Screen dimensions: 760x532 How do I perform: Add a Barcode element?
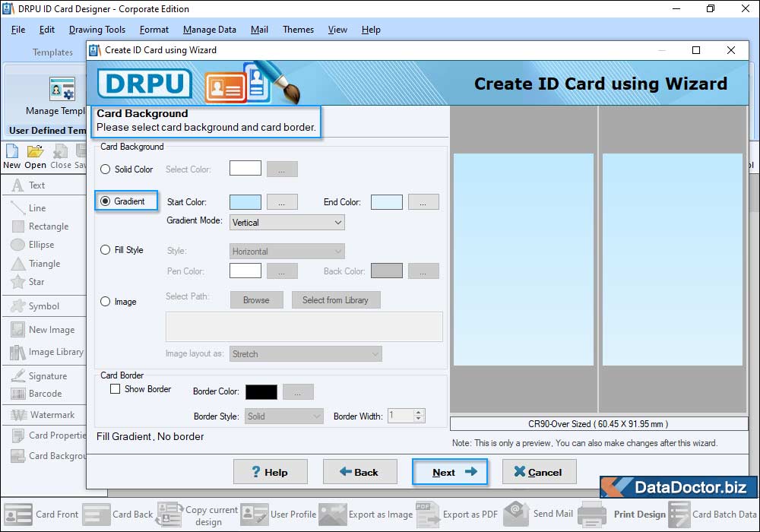(36, 394)
